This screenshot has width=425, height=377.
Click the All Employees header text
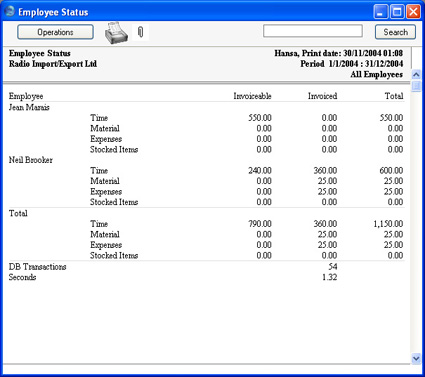(x=377, y=74)
